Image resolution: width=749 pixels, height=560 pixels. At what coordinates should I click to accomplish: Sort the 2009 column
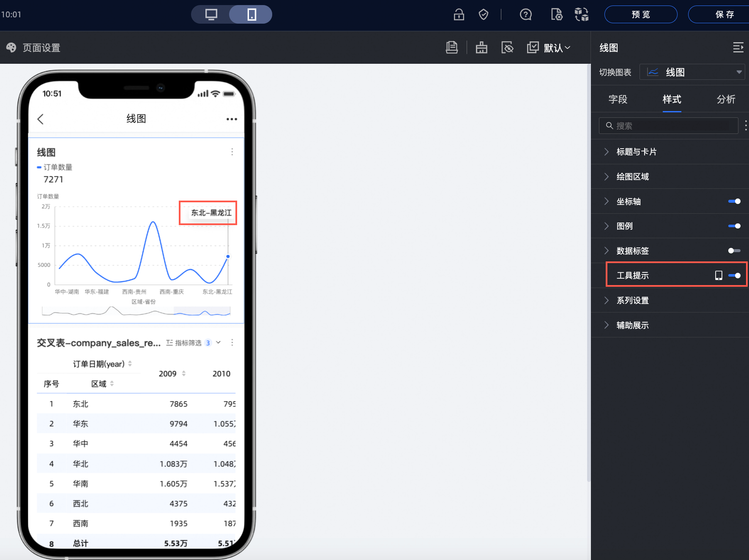(x=183, y=373)
